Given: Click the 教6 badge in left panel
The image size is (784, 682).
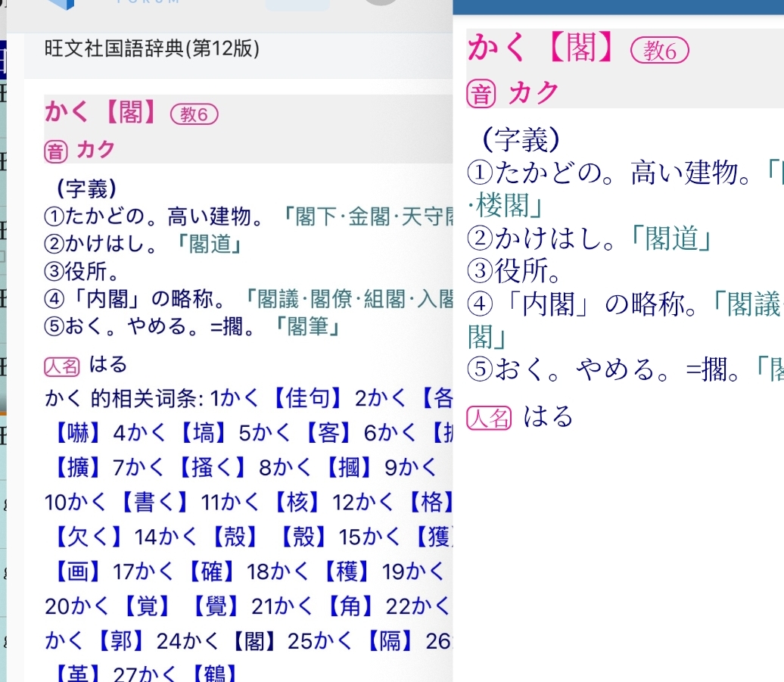Looking at the screenshot, I should (194, 114).
